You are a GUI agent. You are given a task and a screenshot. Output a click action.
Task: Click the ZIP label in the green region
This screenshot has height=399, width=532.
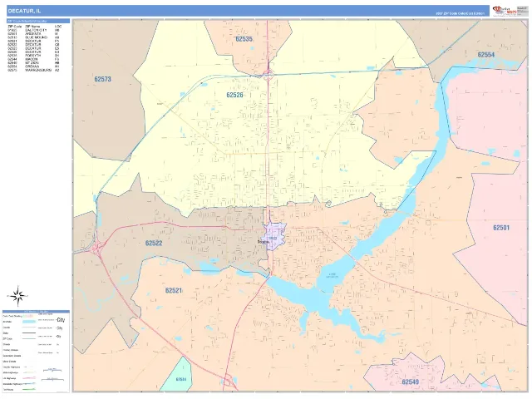tap(181, 379)
